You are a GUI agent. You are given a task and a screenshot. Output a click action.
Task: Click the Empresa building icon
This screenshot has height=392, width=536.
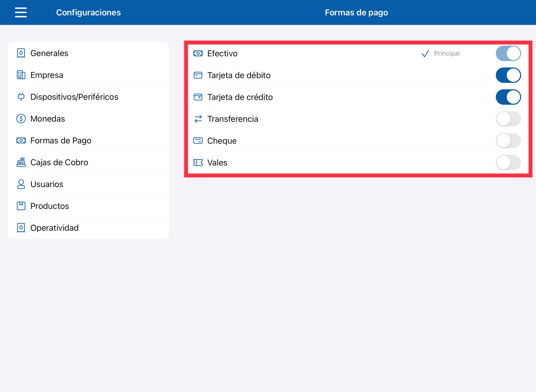pos(21,75)
